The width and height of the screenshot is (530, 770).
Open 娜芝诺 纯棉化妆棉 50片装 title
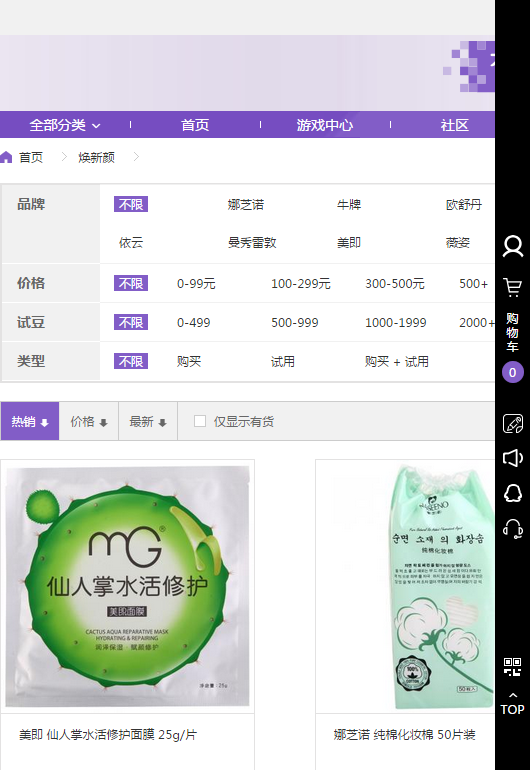click(x=404, y=735)
